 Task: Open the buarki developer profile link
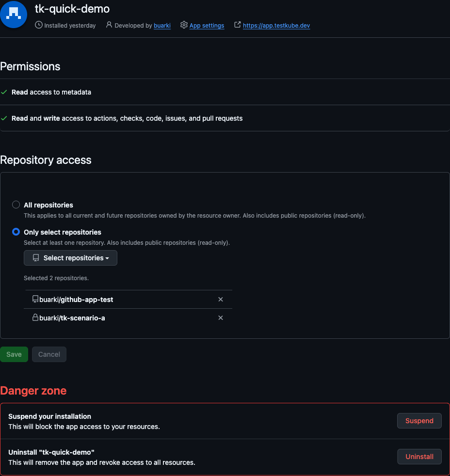coord(162,26)
